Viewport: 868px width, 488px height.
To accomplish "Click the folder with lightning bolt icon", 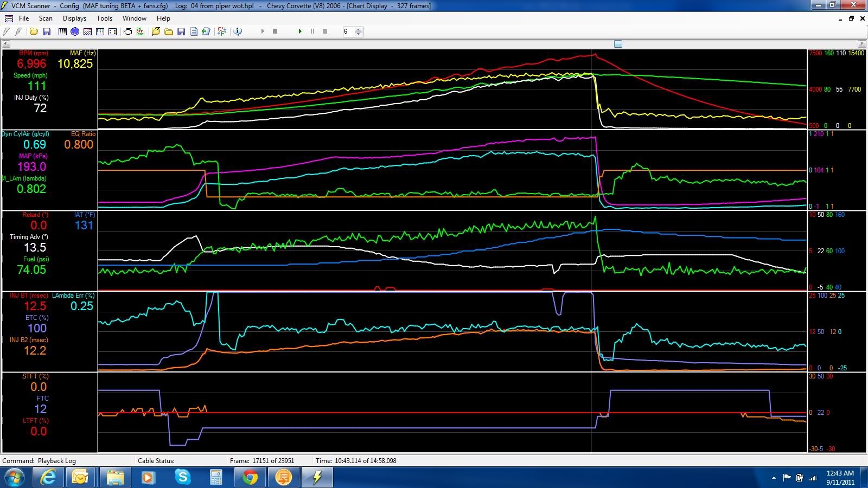I will [x=156, y=31].
